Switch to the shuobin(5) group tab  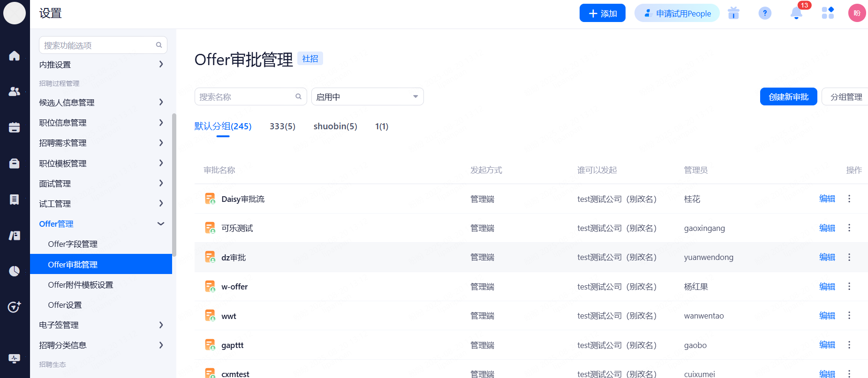pos(335,126)
